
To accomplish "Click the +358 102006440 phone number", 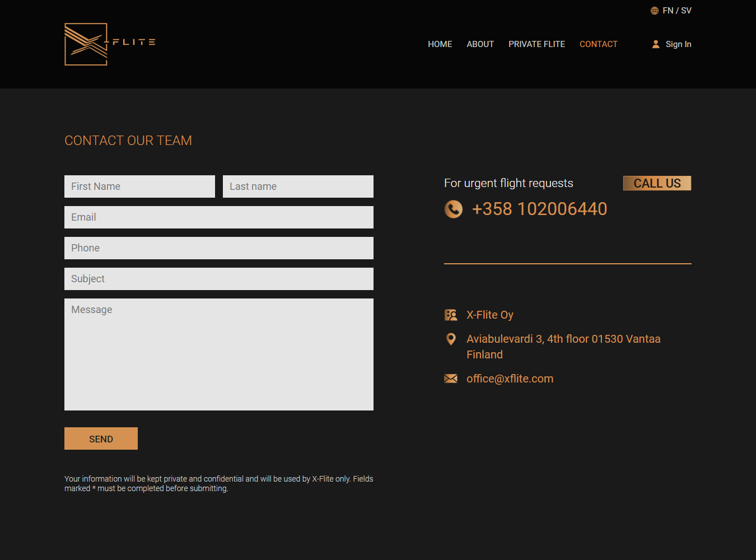I will click(539, 209).
